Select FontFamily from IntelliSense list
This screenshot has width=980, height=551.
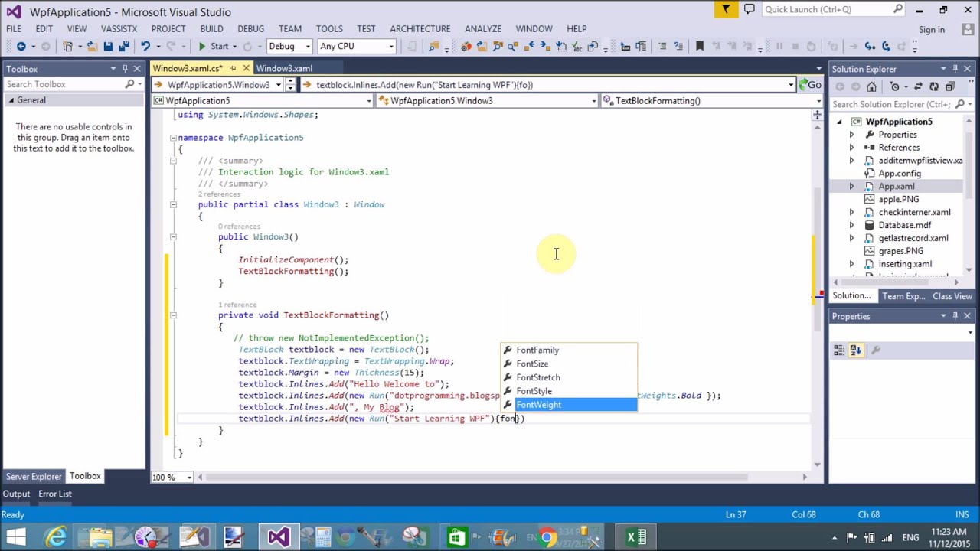point(569,350)
